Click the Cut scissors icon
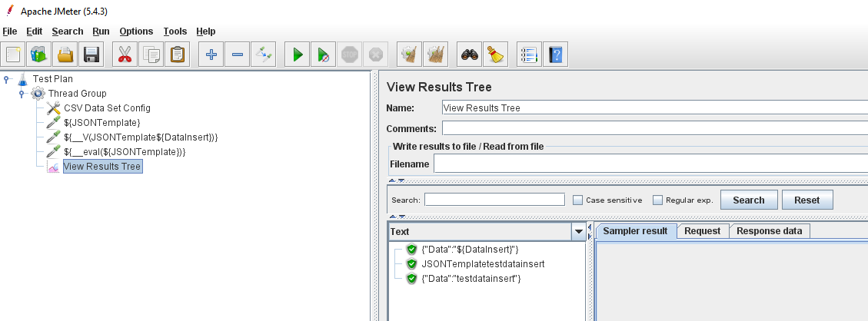The width and height of the screenshot is (868, 321). coord(125,55)
